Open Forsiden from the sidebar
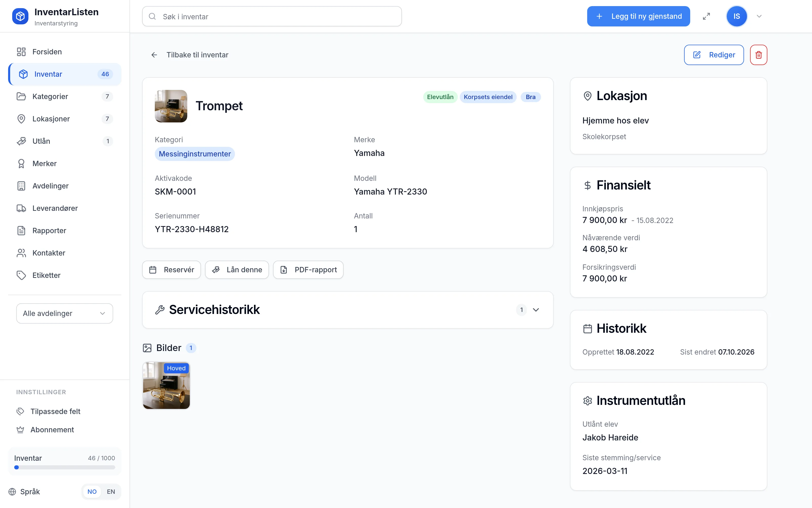 [x=65, y=52]
